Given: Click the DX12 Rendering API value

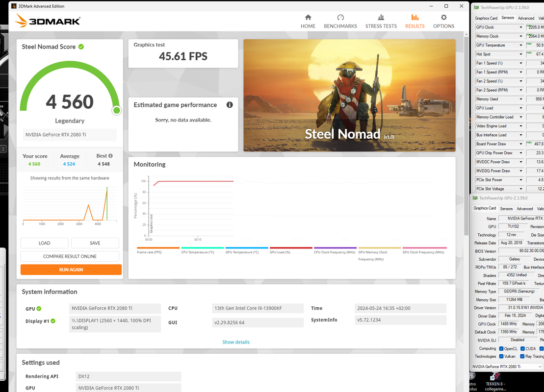Looking at the screenshot, I should tap(129, 376).
